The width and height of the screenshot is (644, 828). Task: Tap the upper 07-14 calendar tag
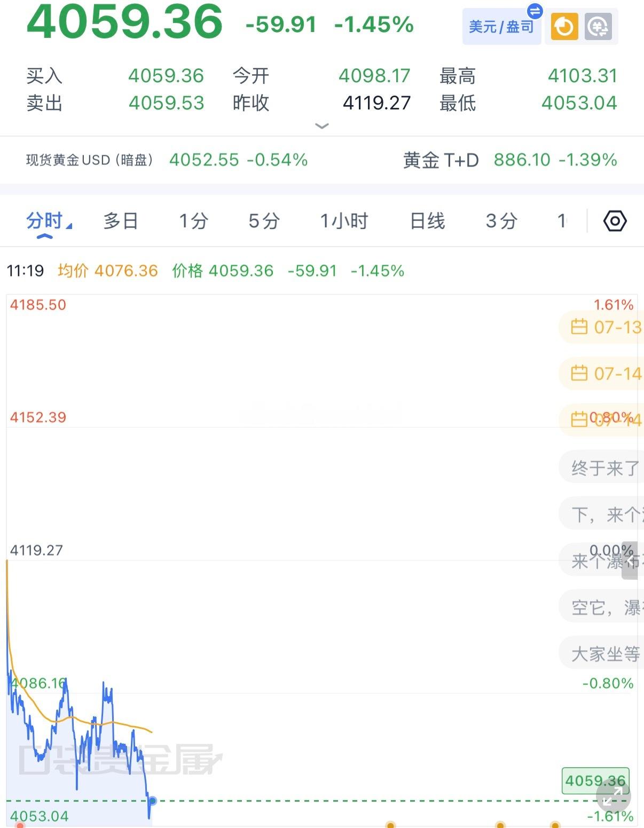[601, 373]
